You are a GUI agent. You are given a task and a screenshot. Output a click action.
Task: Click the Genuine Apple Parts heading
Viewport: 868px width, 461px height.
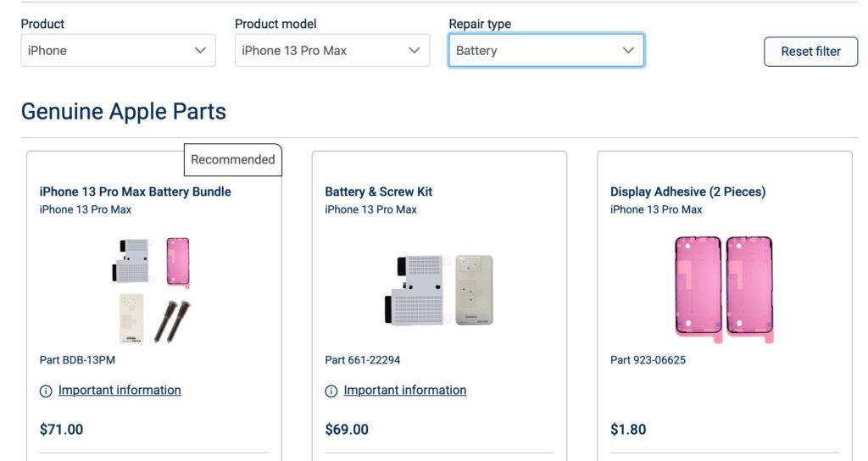[124, 111]
